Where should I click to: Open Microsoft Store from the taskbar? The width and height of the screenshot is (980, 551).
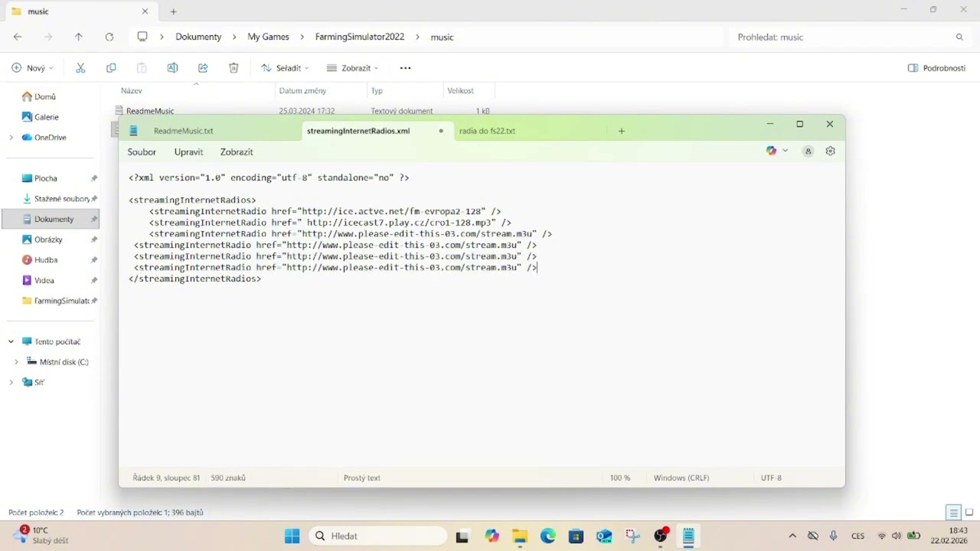point(576,536)
